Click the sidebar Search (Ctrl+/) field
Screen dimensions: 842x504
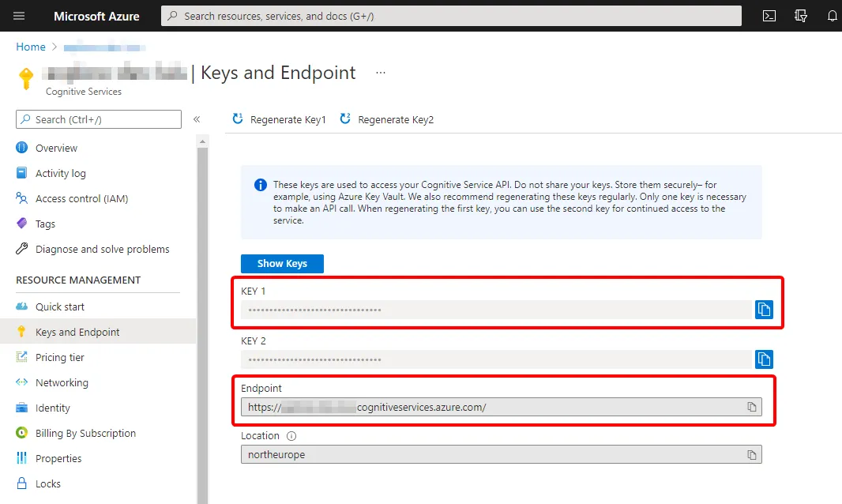tap(99, 119)
